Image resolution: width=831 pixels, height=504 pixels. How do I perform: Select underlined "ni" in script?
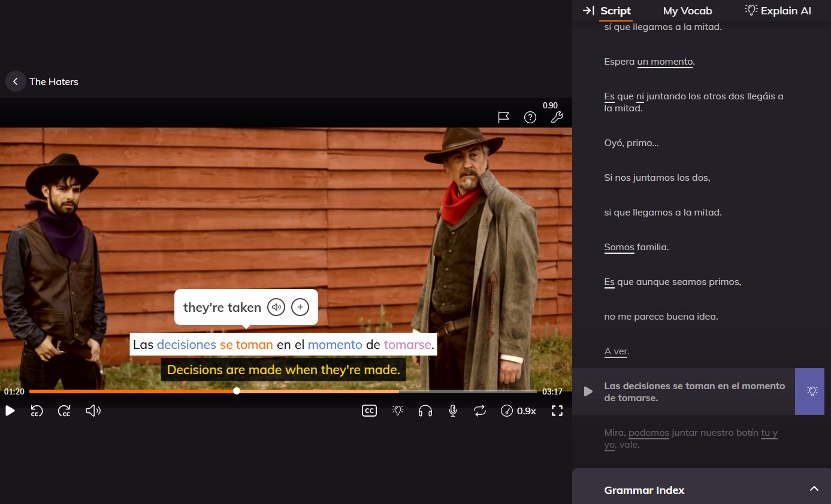pyautogui.click(x=639, y=96)
